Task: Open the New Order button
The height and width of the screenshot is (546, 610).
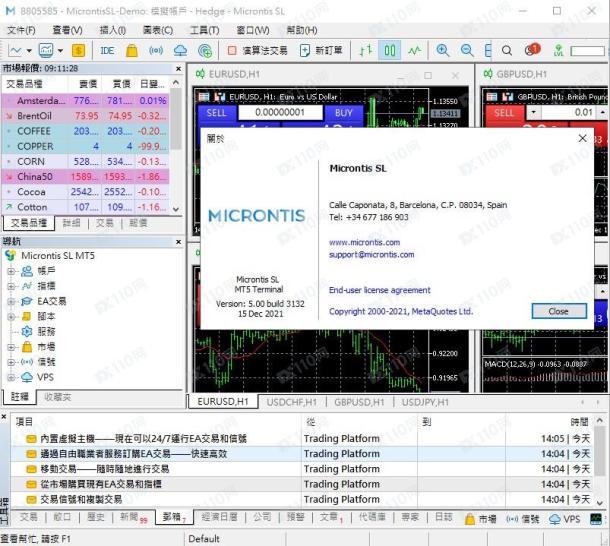Action: [321, 51]
